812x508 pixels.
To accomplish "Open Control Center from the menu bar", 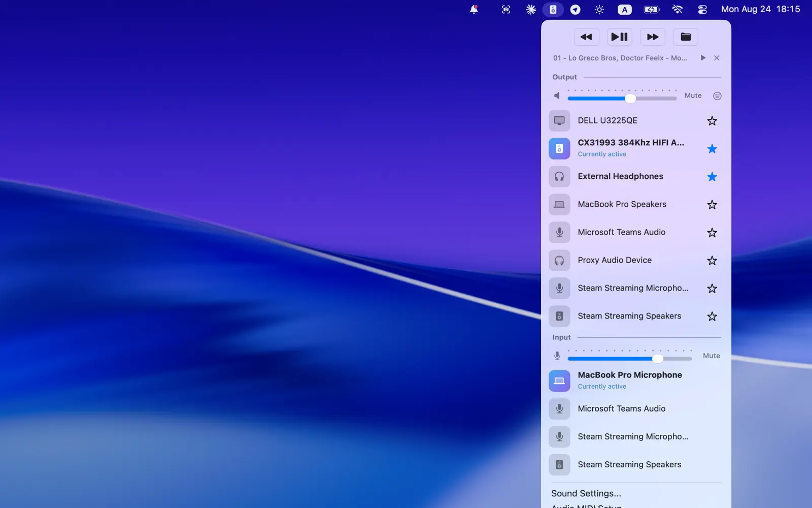I will (702, 9).
